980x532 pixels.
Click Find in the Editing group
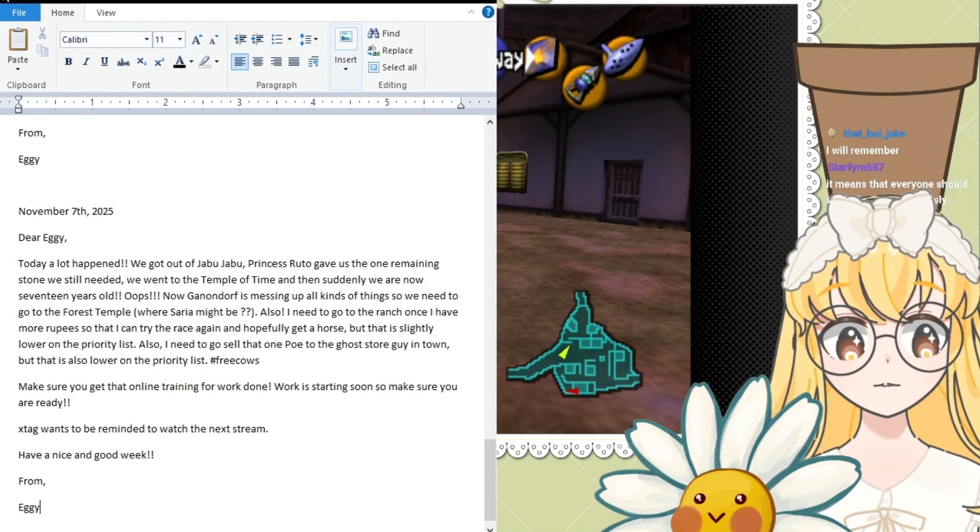tap(384, 33)
